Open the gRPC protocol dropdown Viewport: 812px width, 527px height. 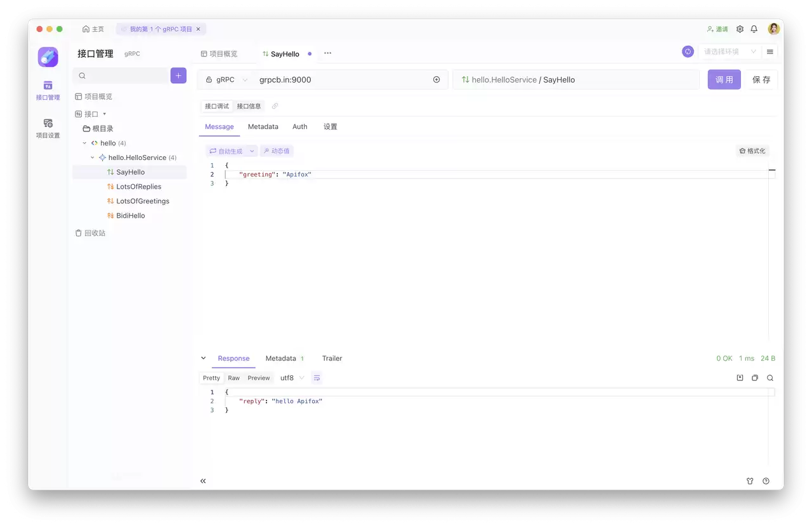pyautogui.click(x=226, y=80)
